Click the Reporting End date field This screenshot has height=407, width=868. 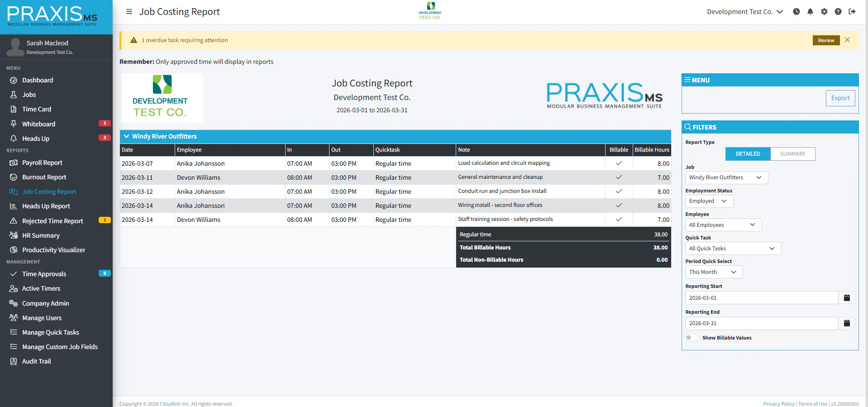pyautogui.click(x=762, y=323)
